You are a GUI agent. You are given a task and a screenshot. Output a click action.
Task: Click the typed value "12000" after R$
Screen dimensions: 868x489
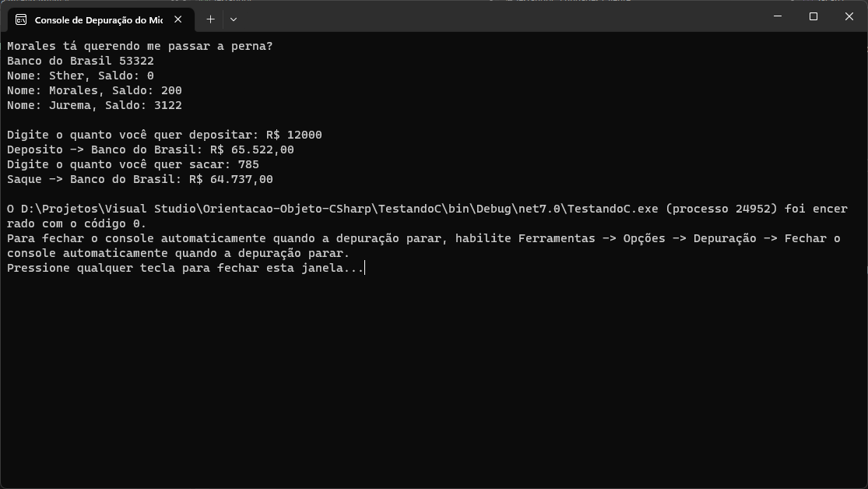pos(306,134)
